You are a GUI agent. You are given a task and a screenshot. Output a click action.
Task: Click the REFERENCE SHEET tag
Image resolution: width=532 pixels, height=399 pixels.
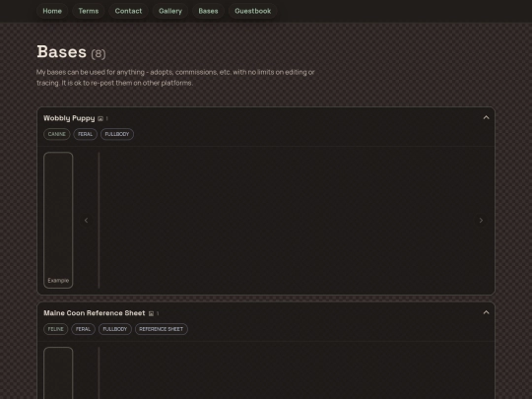(162, 329)
